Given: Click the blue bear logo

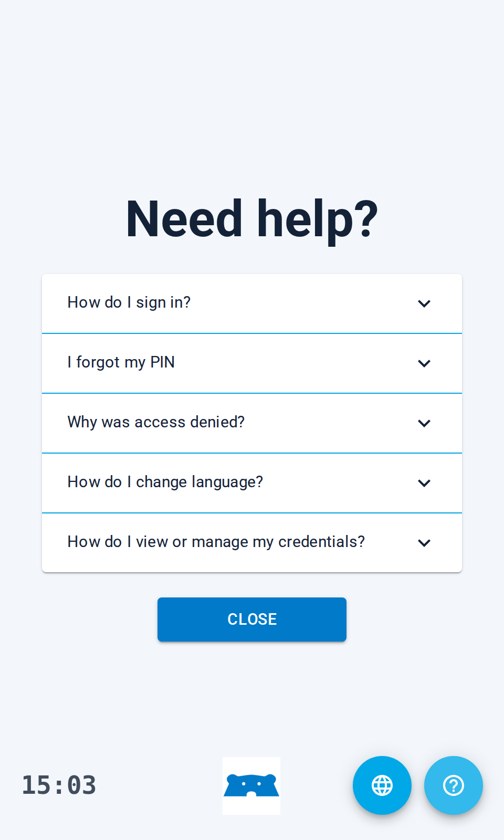Looking at the screenshot, I should click(251, 786).
